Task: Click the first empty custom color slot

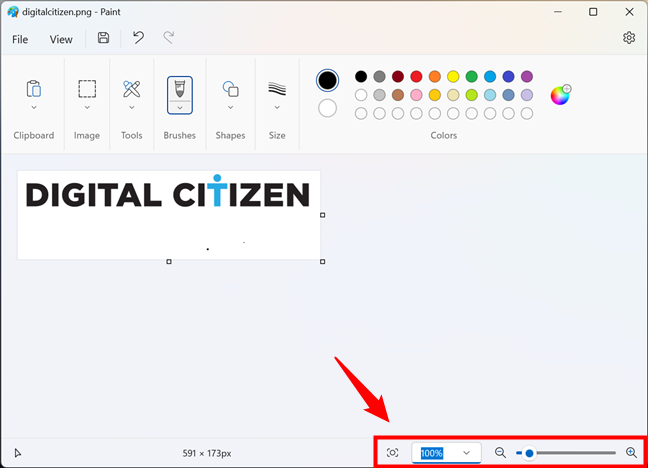Action: [x=361, y=113]
